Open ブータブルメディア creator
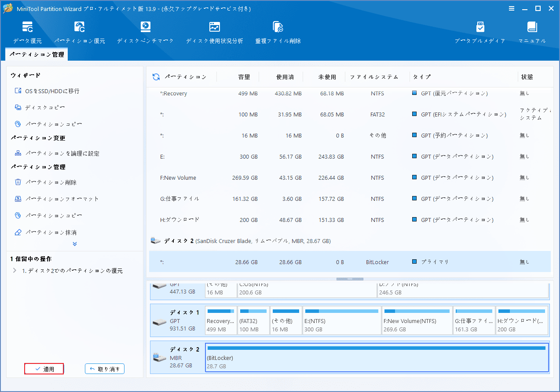Image resolution: width=560 pixels, height=392 pixels. click(x=480, y=32)
